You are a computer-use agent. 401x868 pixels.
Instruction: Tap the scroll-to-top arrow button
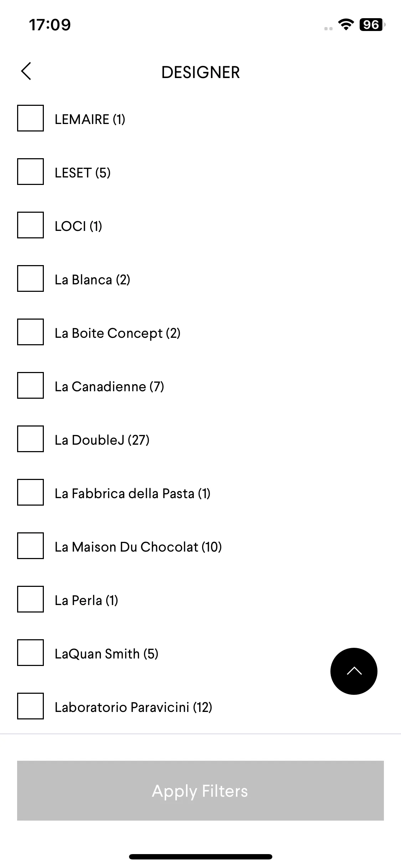(354, 671)
